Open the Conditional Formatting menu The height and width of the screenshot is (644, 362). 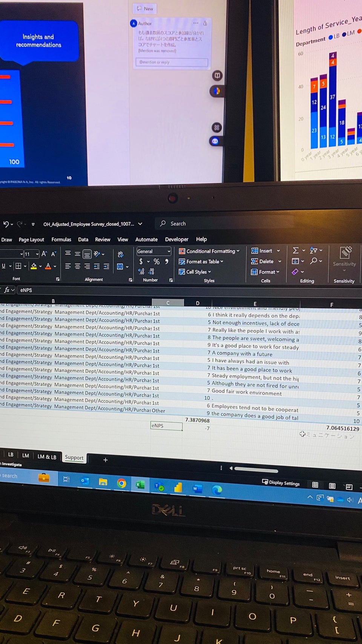pos(209,251)
